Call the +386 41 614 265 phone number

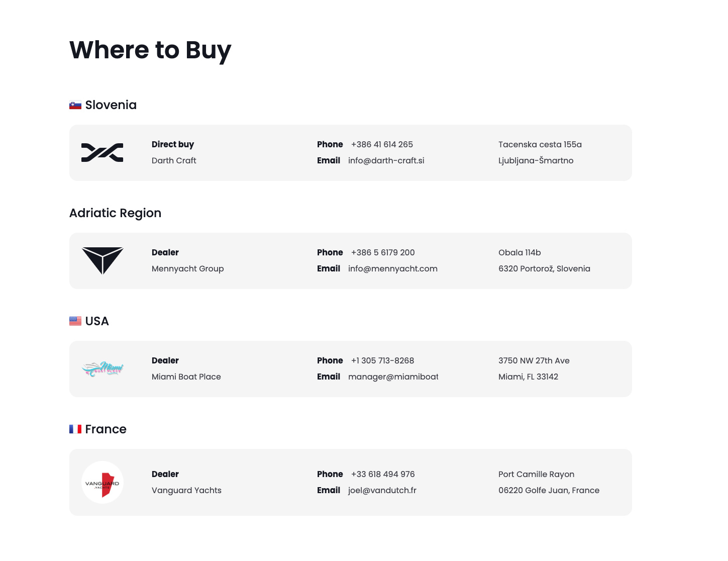click(382, 145)
